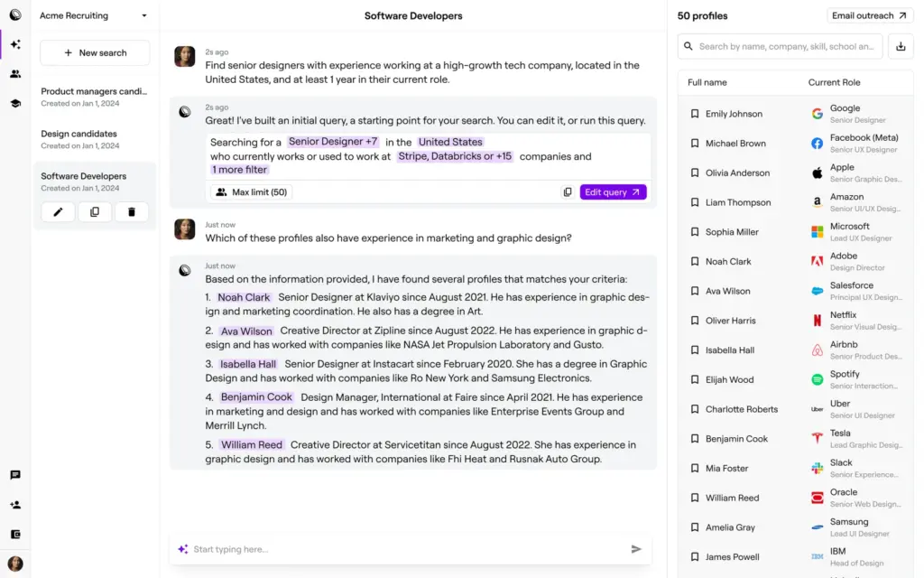
Task: Bookmark Emily Johnson's profile
Action: click(x=695, y=114)
